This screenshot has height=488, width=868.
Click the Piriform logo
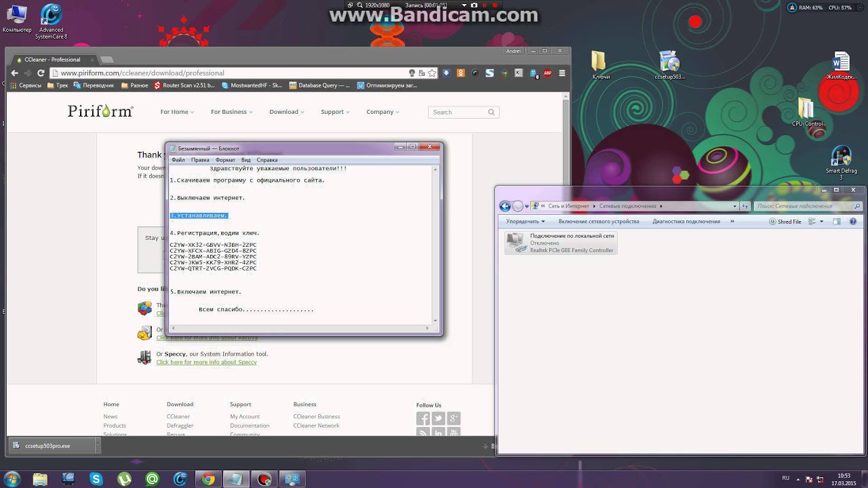pyautogui.click(x=100, y=112)
